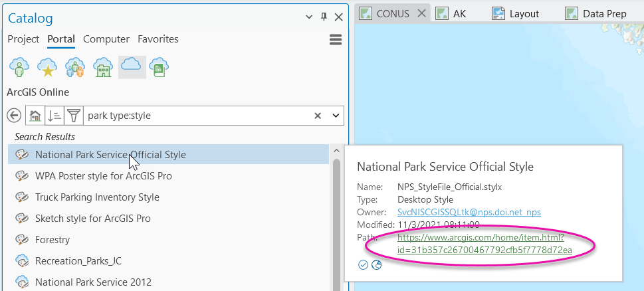Show My Organization portal content

tap(103, 67)
